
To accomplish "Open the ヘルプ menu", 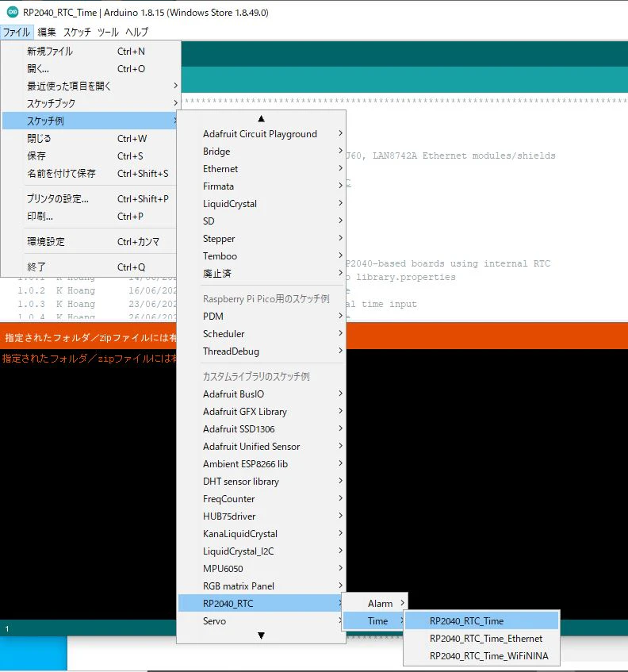I will pyautogui.click(x=136, y=33).
